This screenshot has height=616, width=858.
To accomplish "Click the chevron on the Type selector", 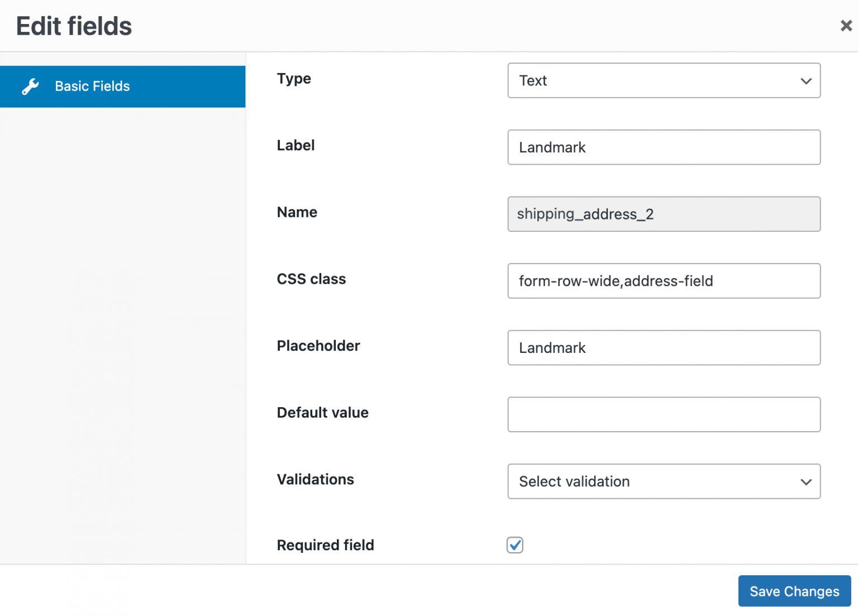I will tap(806, 81).
